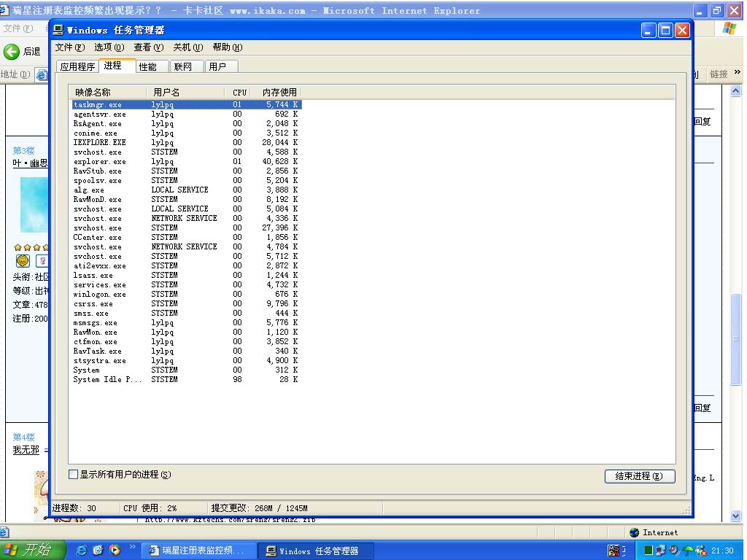This screenshot has height=560, width=747.
Task: Select the CCenter.exe process row
Action: click(186, 237)
